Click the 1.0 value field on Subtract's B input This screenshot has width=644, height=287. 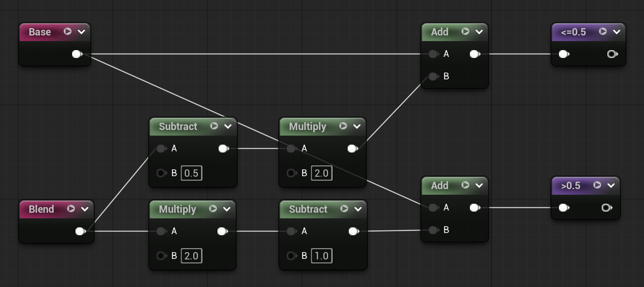pos(322,256)
